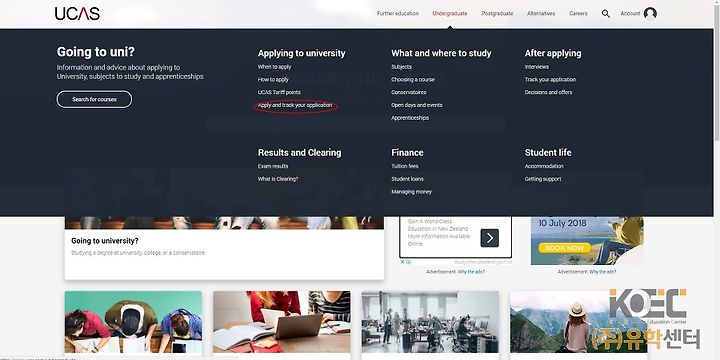
Task: Open thumbnail with laptop and books
Action: click(x=281, y=322)
